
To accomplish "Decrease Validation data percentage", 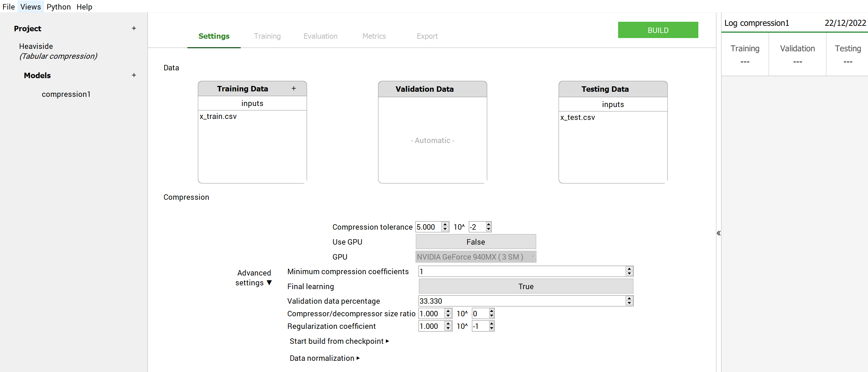I will pos(629,303).
